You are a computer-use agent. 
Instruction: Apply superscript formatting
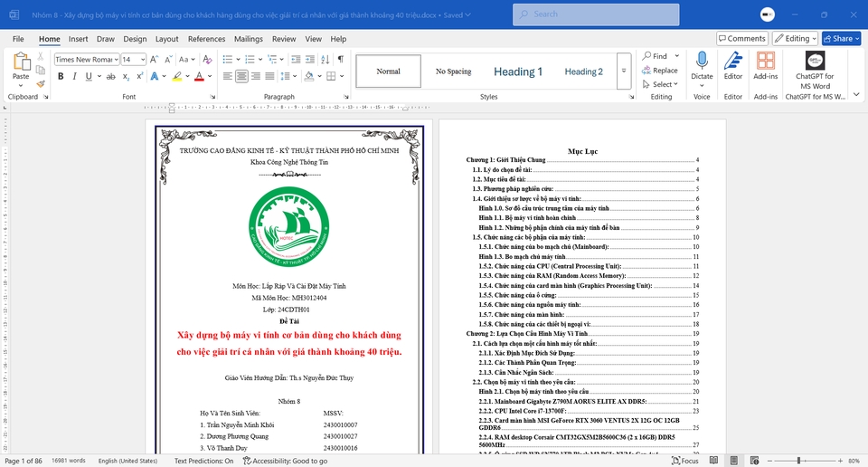click(139, 76)
